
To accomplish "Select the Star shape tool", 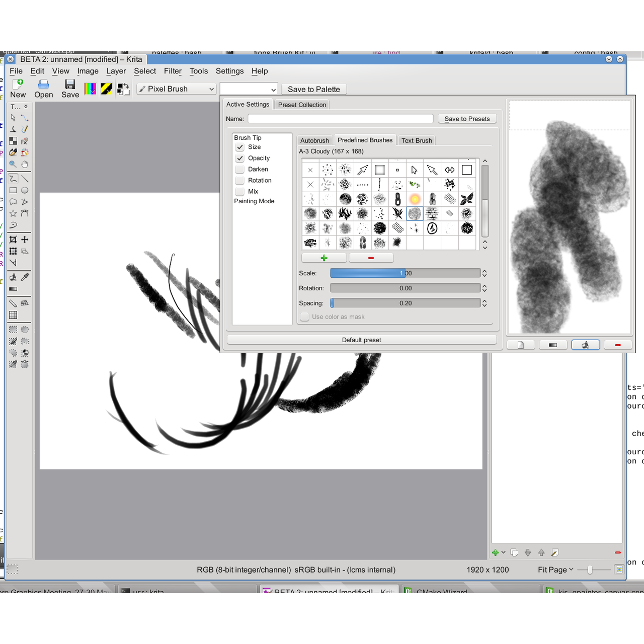I will [x=13, y=213].
